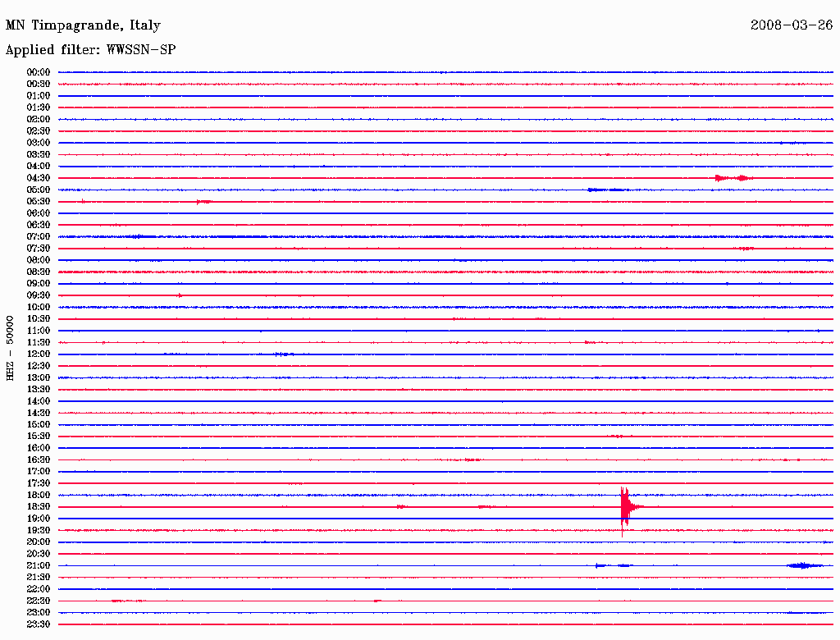The width and height of the screenshot is (840, 640).
Task: Click the 13:30 time label
Action: [39, 389]
